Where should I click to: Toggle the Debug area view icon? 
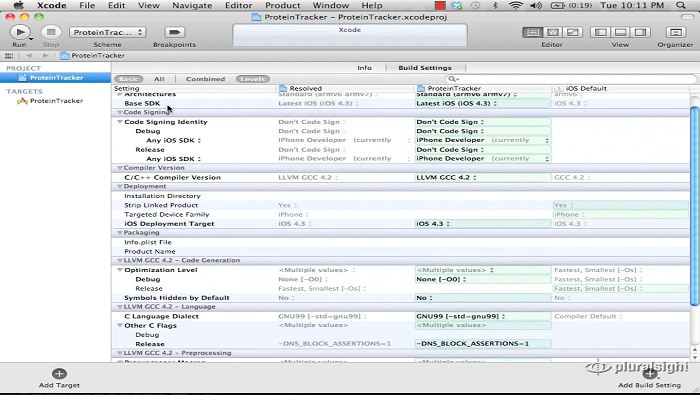pos(621,32)
